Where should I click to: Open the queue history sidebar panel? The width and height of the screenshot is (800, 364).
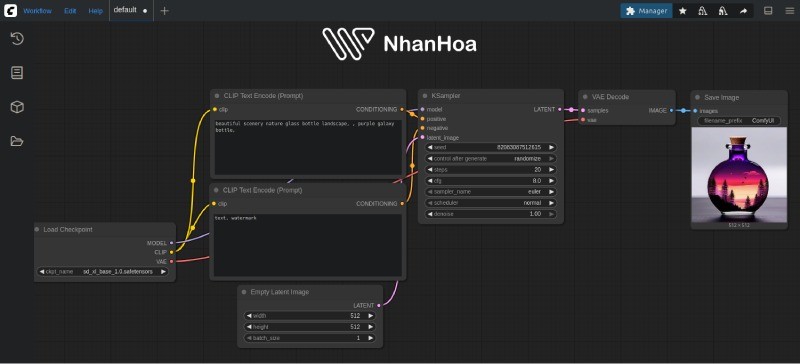point(17,39)
